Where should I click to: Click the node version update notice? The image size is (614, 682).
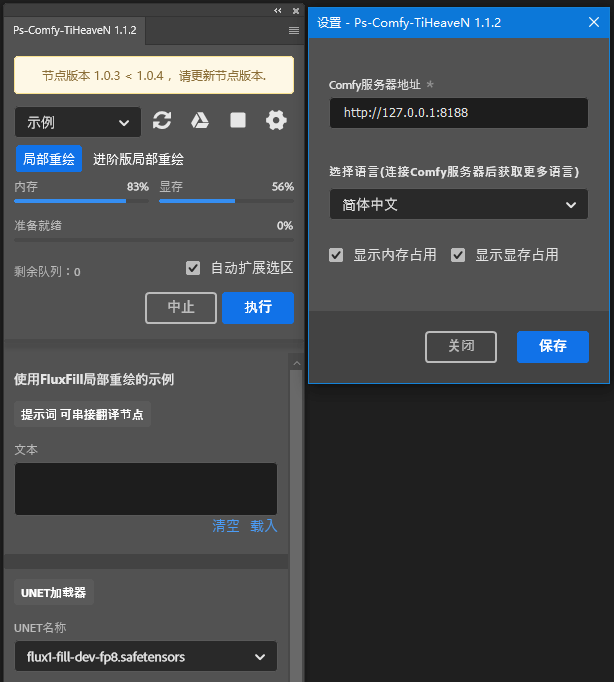(x=154, y=75)
